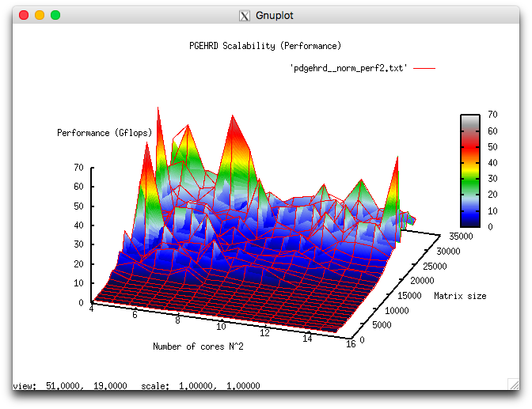The width and height of the screenshot is (532, 409).
Task: Click x-axis tick label 16
Action: coord(351,344)
